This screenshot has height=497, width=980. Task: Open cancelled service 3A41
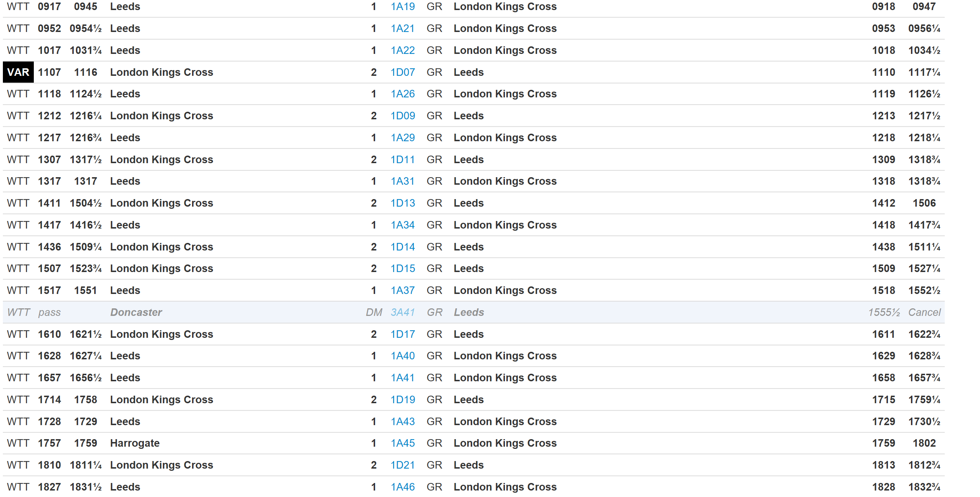pyautogui.click(x=402, y=312)
